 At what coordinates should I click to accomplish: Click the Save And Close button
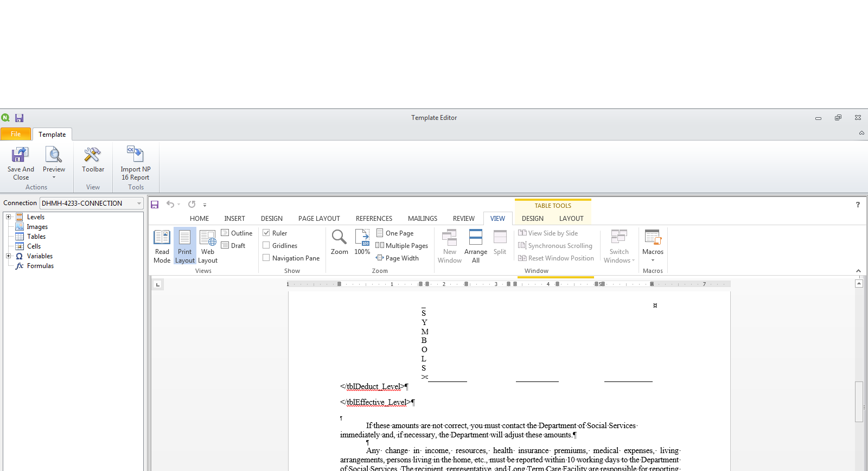pos(21,163)
